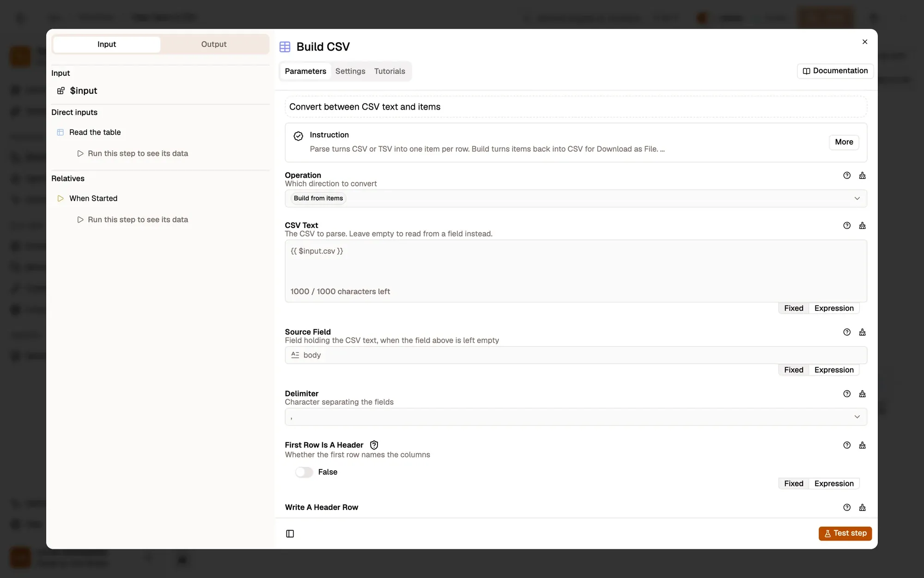Click the shield icon next to First Row Is A Header
The height and width of the screenshot is (578, 924).
click(x=374, y=445)
